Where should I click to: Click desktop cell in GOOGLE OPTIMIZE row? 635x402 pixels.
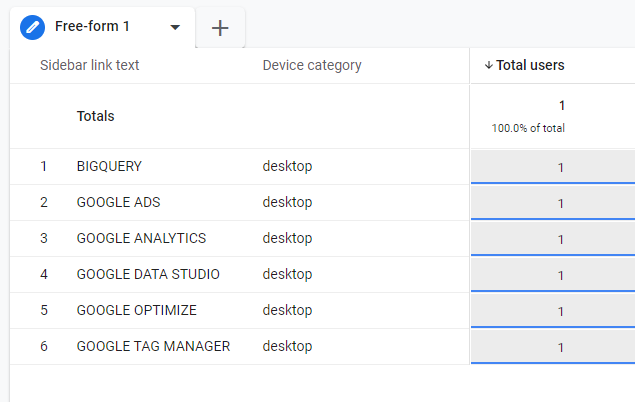click(287, 311)
